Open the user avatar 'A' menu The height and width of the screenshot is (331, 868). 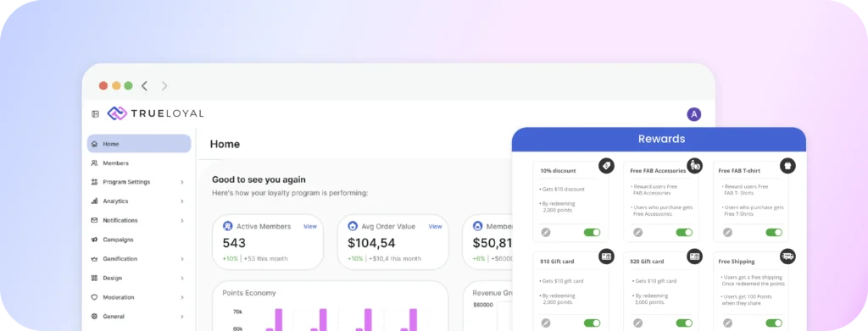pyautogui.click(x=693, y=114)
